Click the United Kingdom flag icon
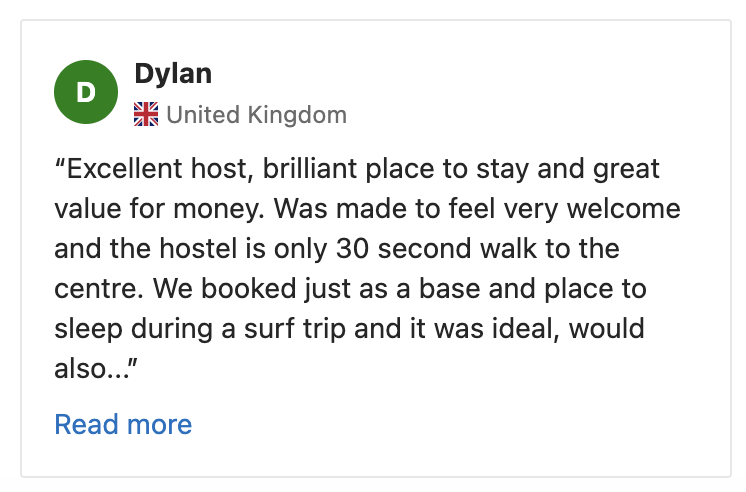This screenshot has width=746, height=492. coord(146,115)
